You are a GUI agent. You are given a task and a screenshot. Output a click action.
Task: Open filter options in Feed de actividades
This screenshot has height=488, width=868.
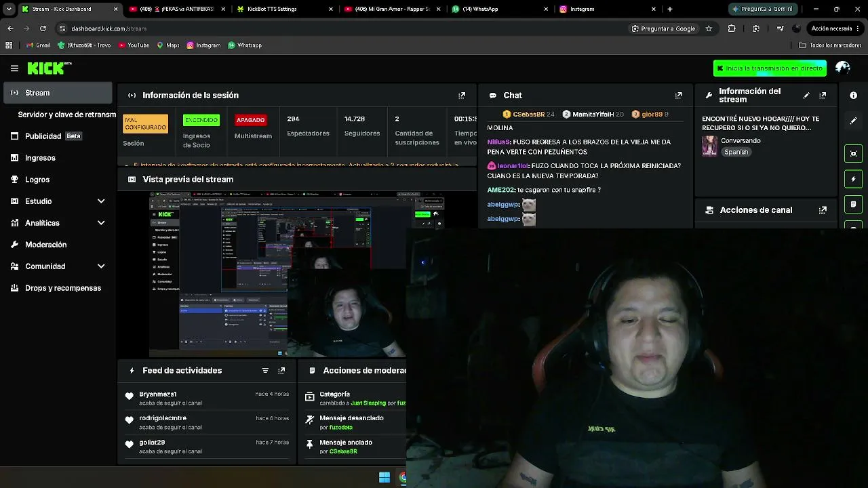point(265,371)
